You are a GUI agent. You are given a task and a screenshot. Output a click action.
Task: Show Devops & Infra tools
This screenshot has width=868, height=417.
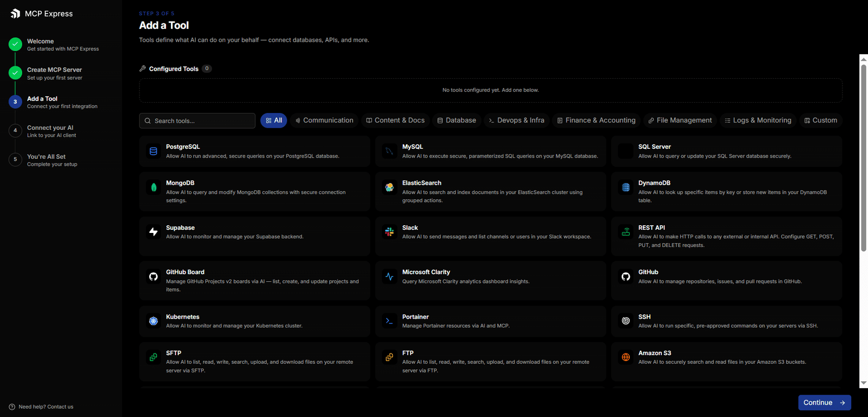pos(516,121)
